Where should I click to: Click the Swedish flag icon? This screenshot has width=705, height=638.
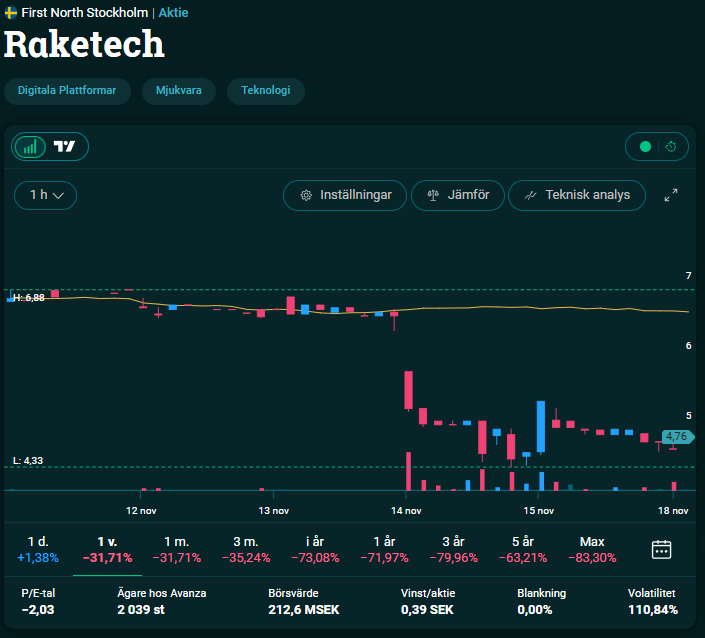click(11, 13)
